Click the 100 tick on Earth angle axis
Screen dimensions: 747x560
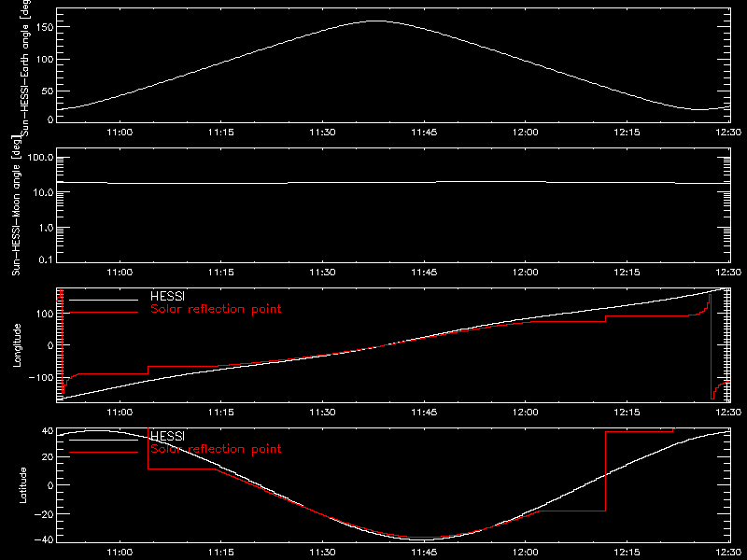coord(44,60)
